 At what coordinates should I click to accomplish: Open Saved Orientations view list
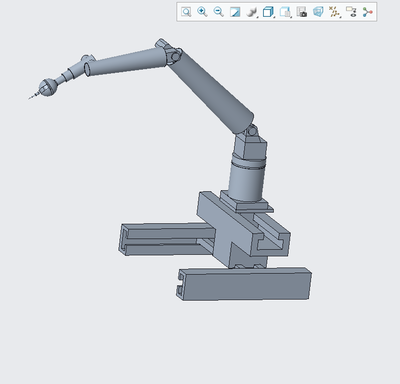tap(285, 12)
